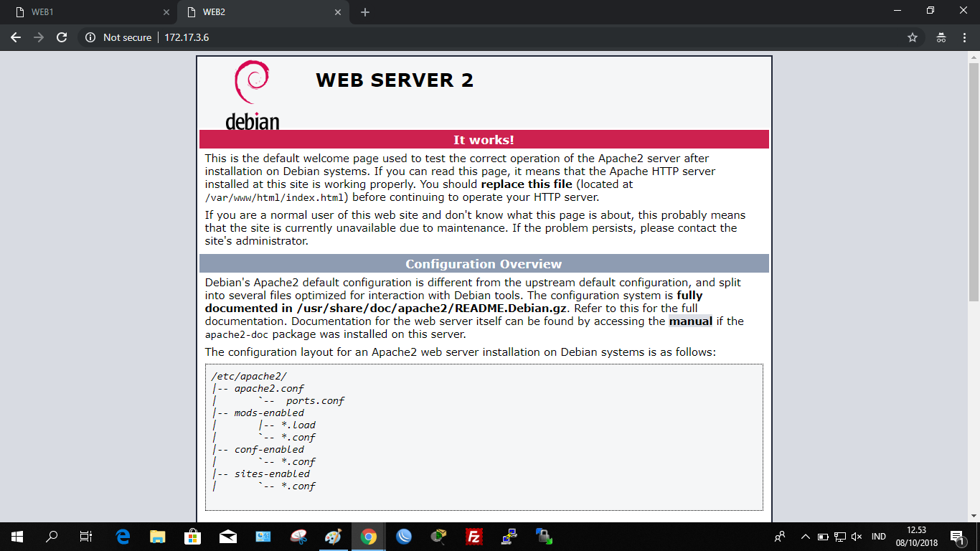Follow the manual hyperlink
Image resolution: width=980 pixels, height=551 pixels.
[690, 321]
